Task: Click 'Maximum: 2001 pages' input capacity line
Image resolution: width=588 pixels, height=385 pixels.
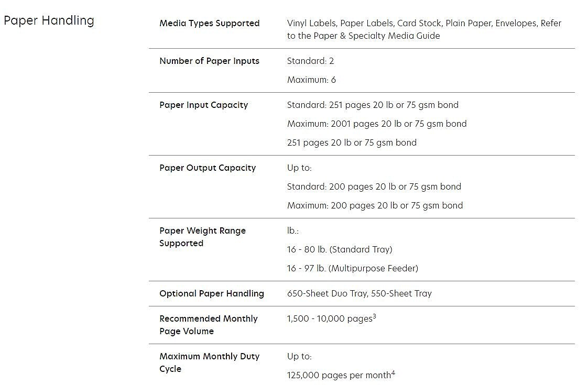Action: click(x=376, y=124)
